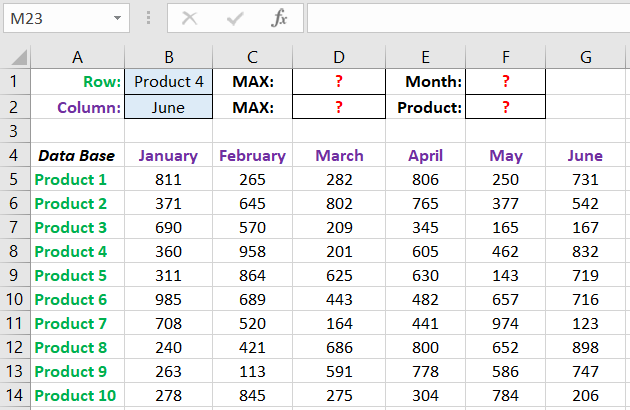The width and height of the screenshot is (630, 410).
Task: Select row 3 header
Action: 15,131
